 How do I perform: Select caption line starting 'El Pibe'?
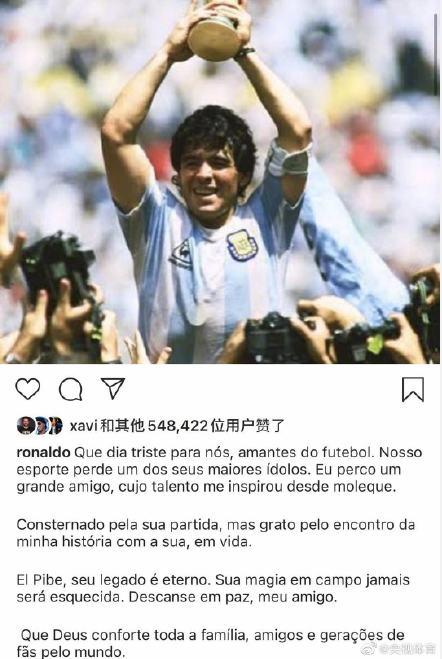pos(213,588)
